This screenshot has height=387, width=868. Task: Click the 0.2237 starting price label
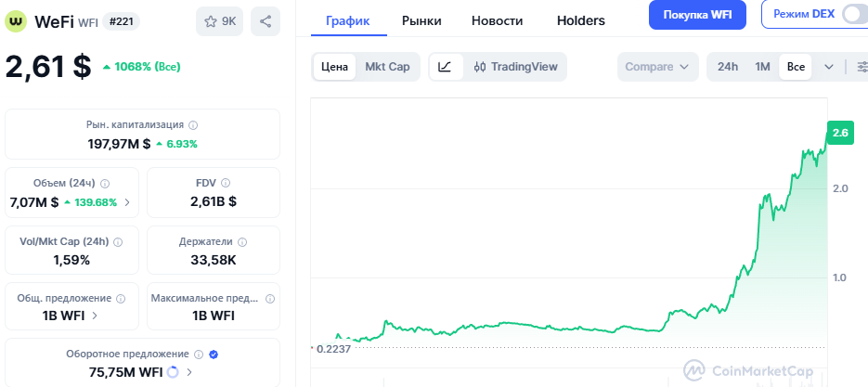(332, 349)
